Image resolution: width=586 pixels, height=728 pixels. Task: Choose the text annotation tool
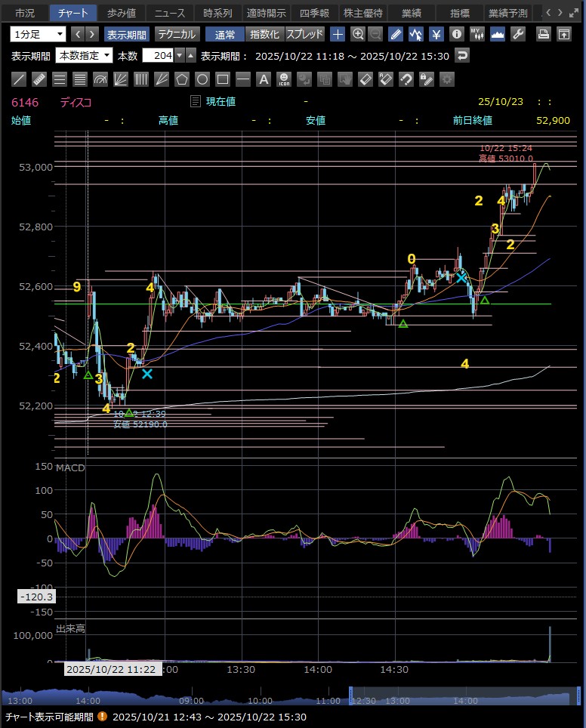[264, 79]
